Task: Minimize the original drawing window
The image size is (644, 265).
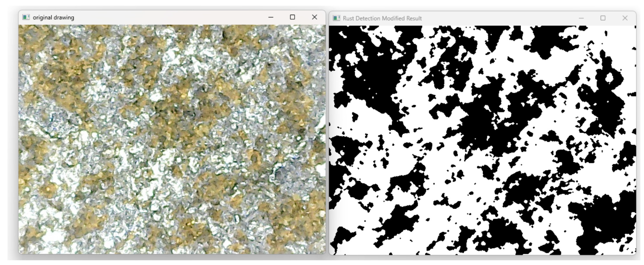Action: 271,17
